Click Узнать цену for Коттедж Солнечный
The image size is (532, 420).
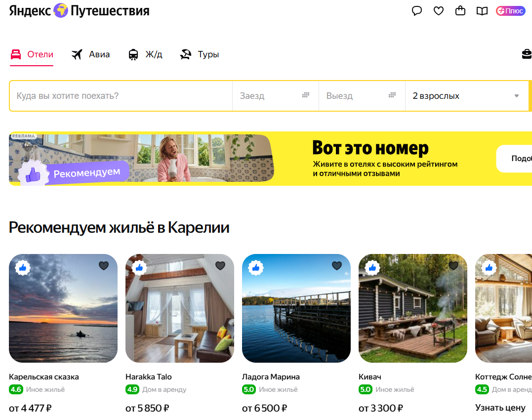(500, 408)
